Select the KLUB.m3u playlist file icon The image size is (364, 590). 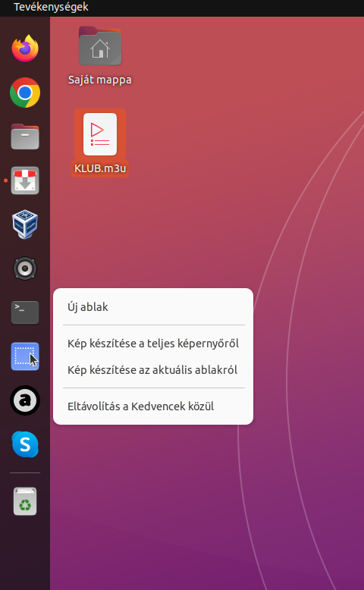100,134
